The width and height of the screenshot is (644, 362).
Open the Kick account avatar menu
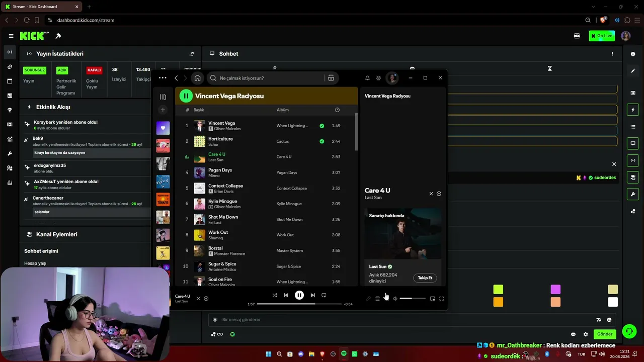tap(625, 36)
